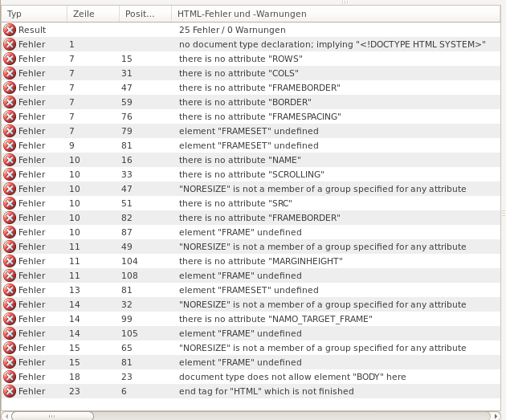This screenshot has height=420, width=506.
Task: Click the error icon in the Result row
Action: coord(10,30)
